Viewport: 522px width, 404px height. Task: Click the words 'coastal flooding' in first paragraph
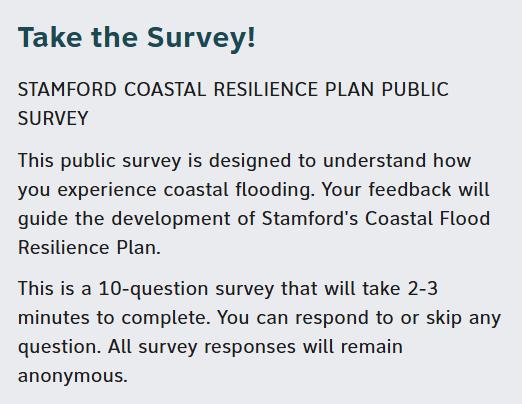(239, 191)
